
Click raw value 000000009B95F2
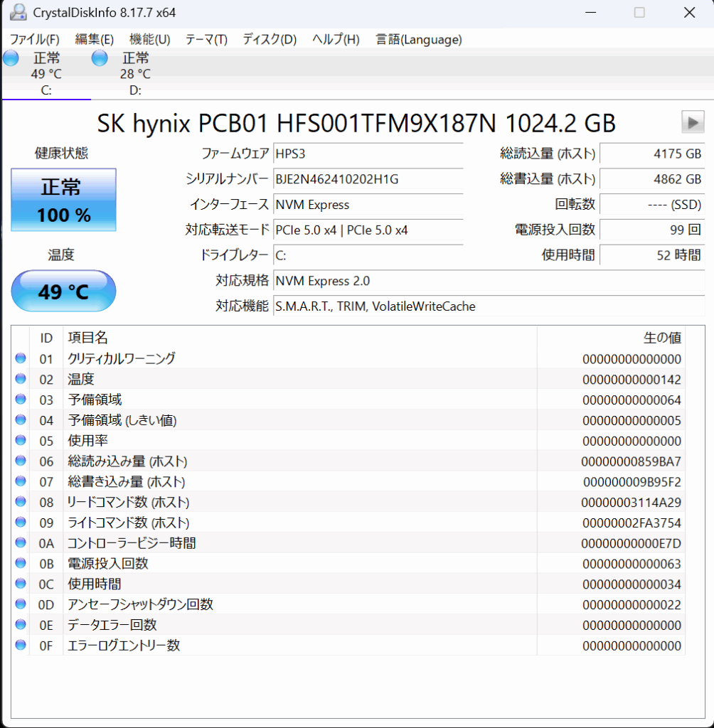[632, 482]
